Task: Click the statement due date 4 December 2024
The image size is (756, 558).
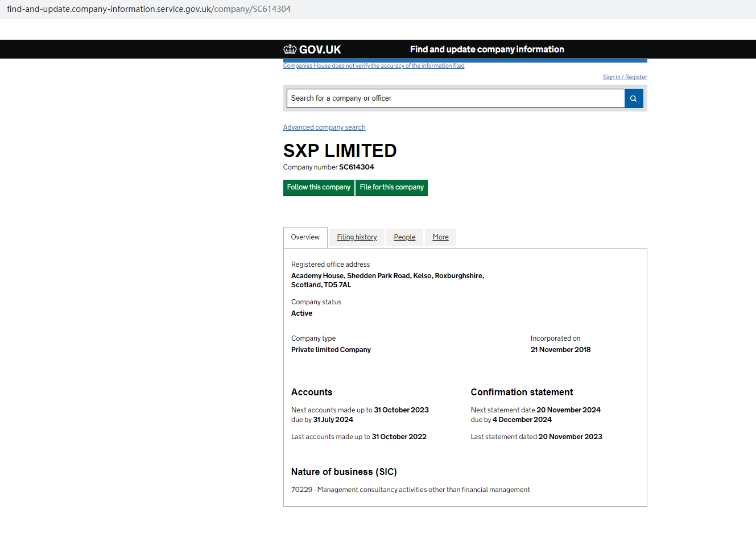Action: [x=522, y=420]
